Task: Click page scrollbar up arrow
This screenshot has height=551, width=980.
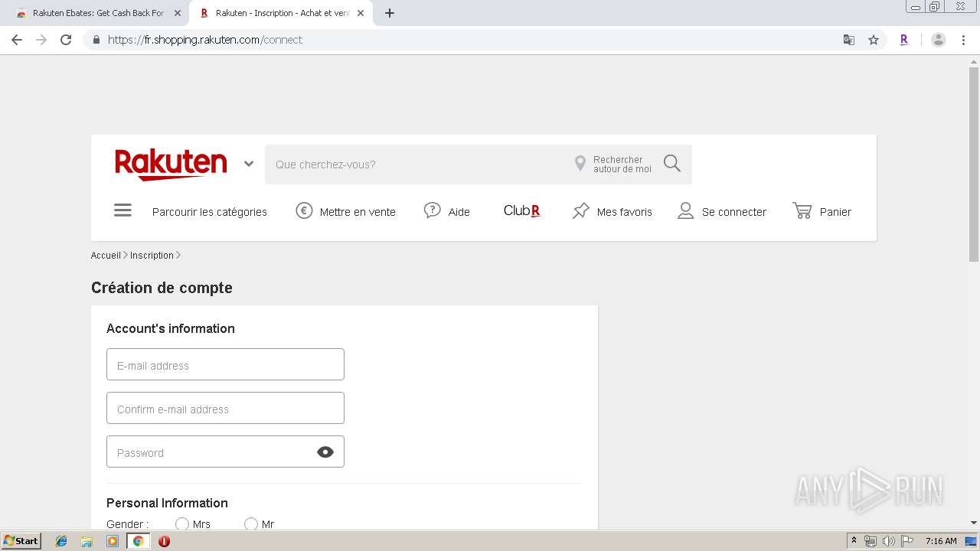Action: [x=974, y=61]
